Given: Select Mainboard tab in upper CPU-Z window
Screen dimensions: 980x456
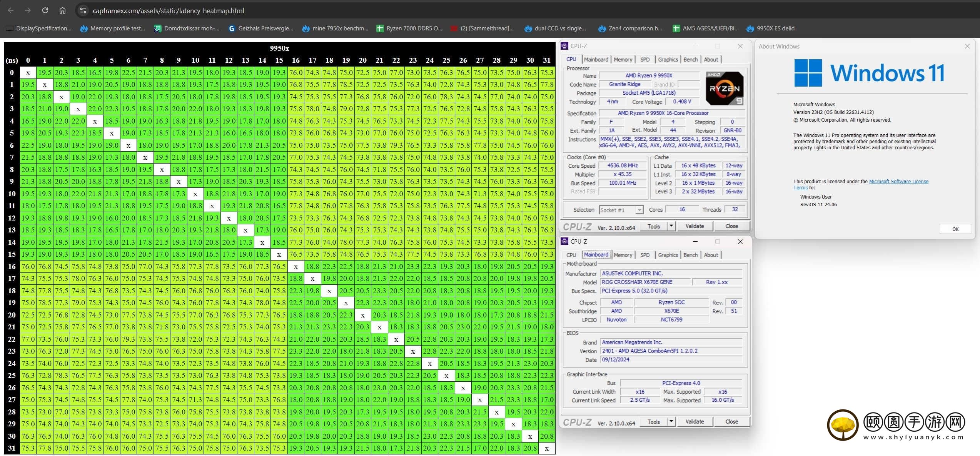Looking at the screenshot, I should coord(596,59).
